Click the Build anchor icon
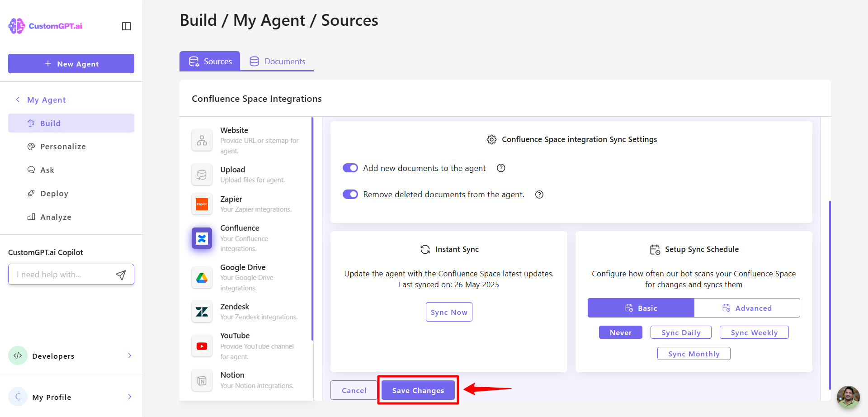This screenshot has height=417, width=868. tap(31, 123)
